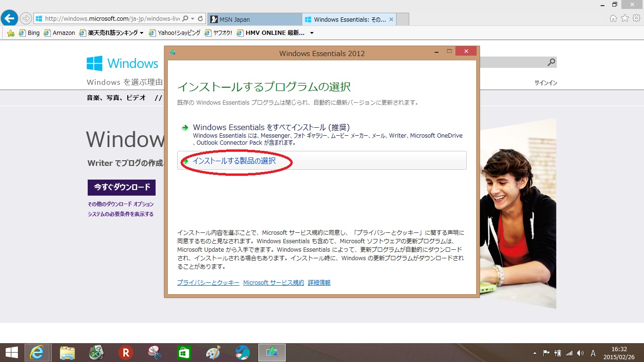This screenshot has height=362, width=644.
Task: Click the installer download taskbar icon
Action: 272,353
